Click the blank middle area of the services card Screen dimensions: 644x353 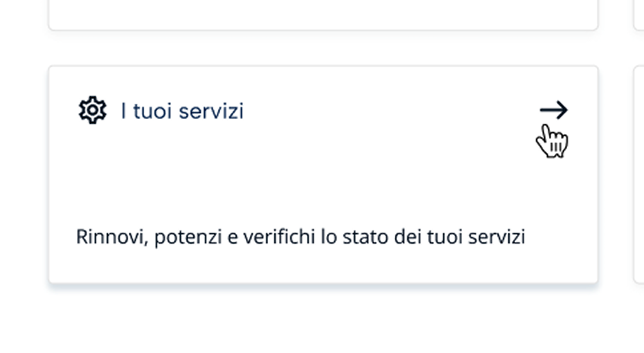pyautogui.click(x=323, y=173)
